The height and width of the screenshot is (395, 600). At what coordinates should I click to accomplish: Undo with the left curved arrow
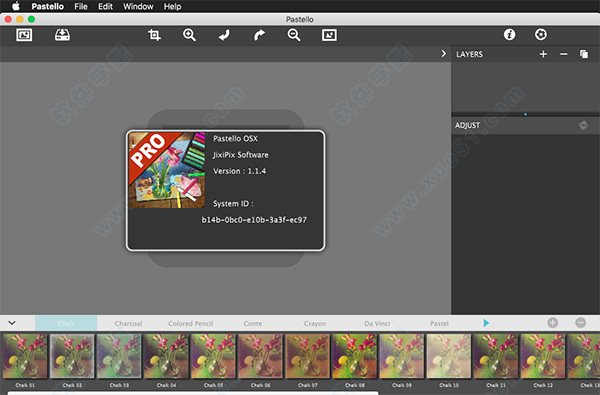coord(224,35)
